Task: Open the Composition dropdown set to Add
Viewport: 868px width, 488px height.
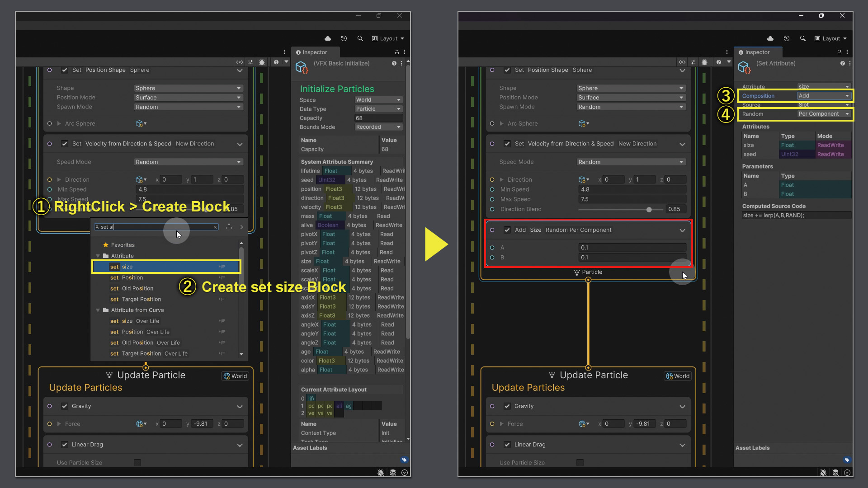Action: [x=824, y=96]
